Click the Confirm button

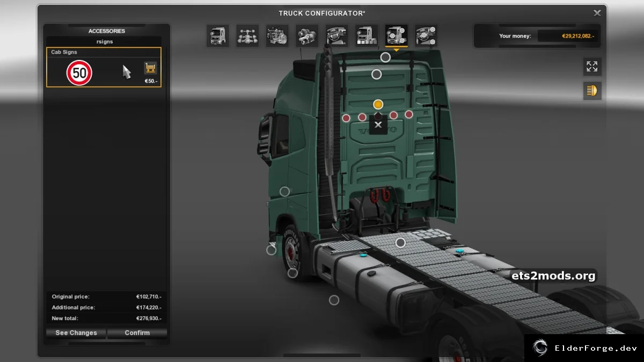[137, 333]
